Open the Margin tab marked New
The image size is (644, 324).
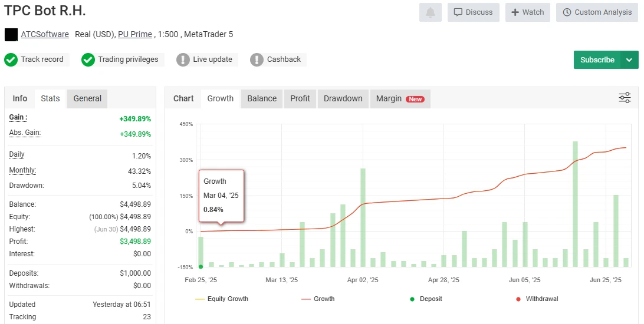(399, 98)
